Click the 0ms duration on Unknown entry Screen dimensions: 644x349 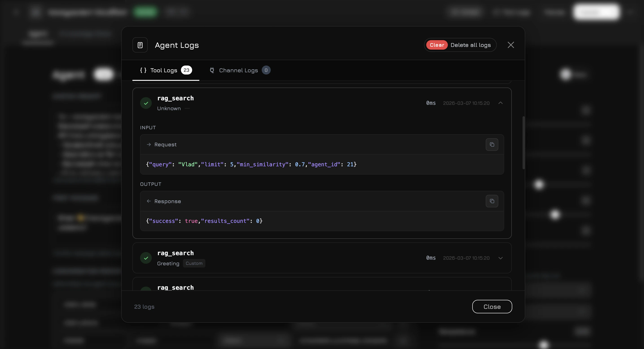pyautogui.click(x=431, y=103)
